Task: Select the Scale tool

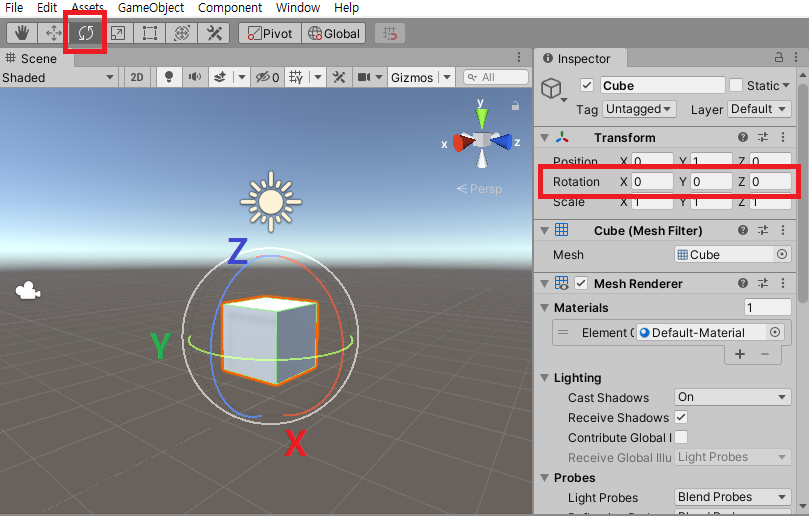Action: (118, 34)
